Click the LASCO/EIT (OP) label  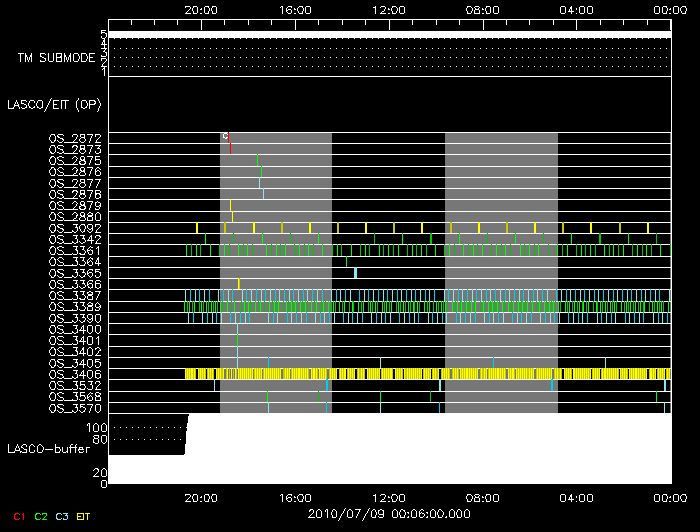54,105
